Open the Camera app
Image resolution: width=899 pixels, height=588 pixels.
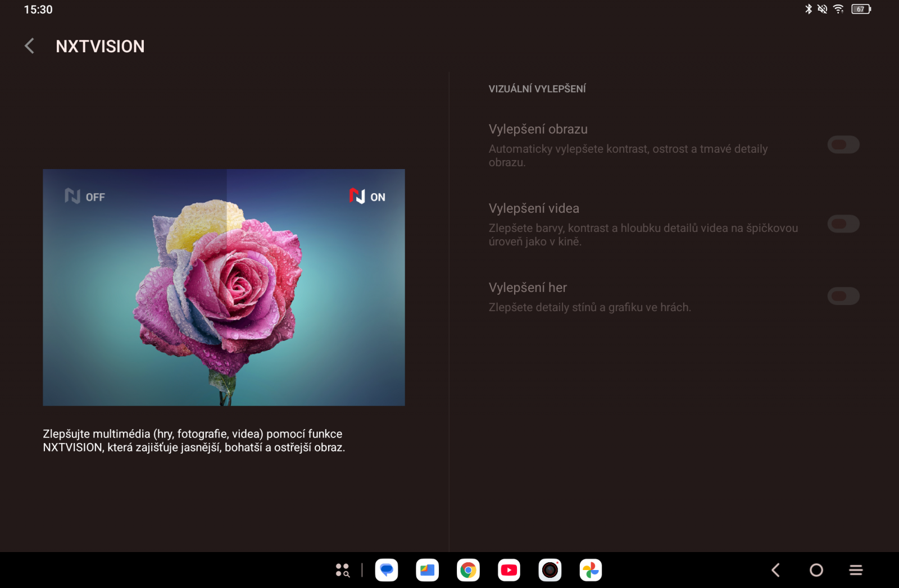click(x=550, y=570)
